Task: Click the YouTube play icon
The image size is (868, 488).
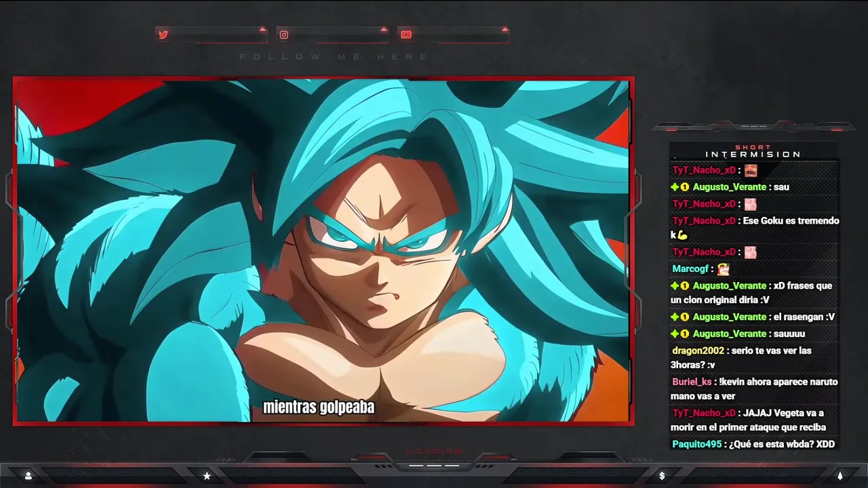Action: tap(406, 35)
